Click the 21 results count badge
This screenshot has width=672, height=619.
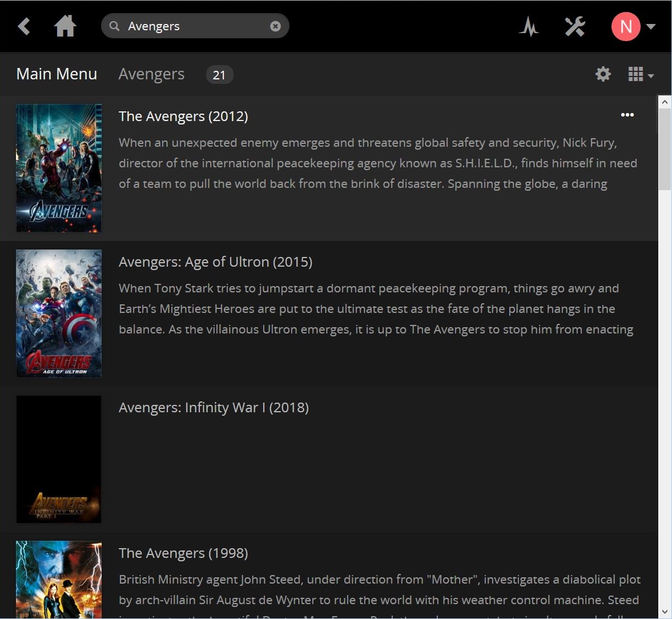click(x=219, y=75)
